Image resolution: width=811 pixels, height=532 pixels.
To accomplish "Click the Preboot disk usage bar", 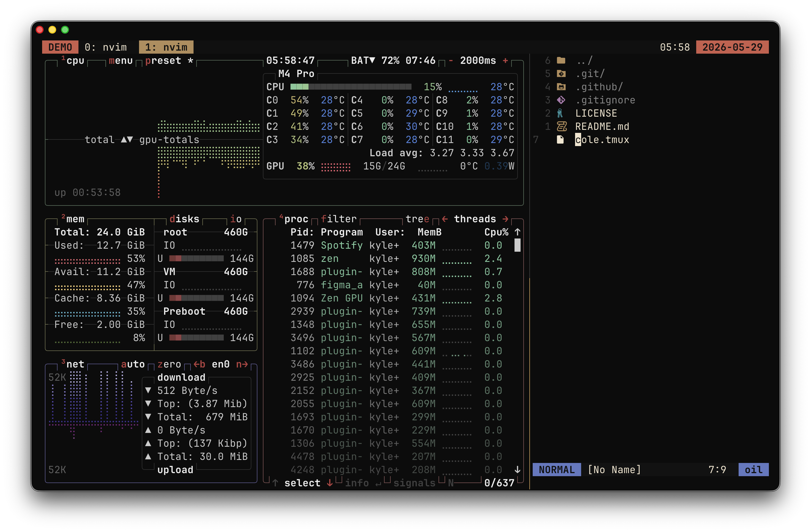I will (x=197, y=338).
